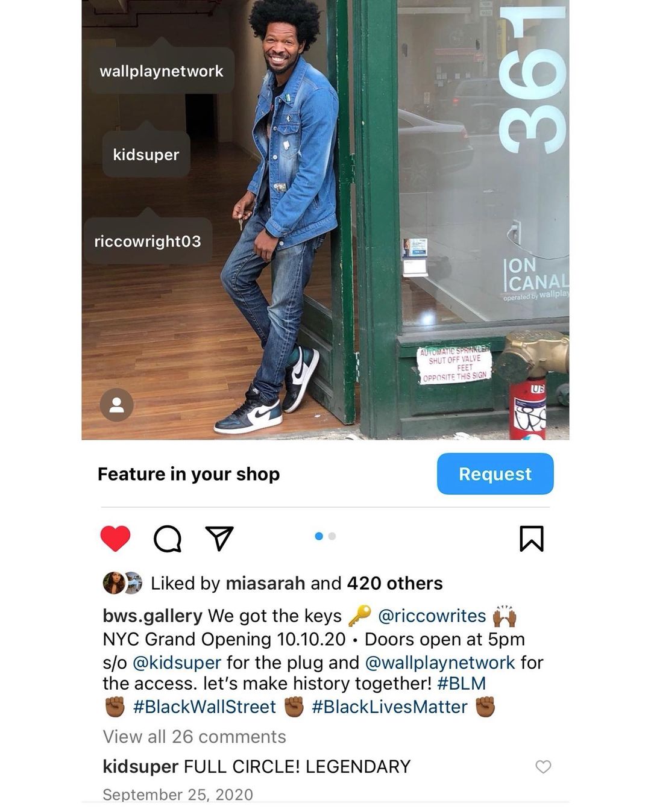
Task: Share post with paper plane icon
Action: [219, 538]
